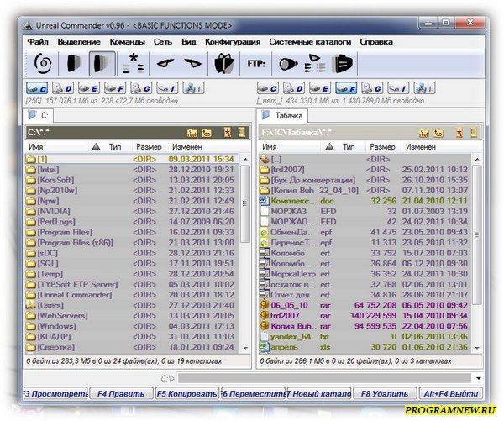Sort left panel by Размер column
The width and height of the screenshot is (504, 421).
click(149, 147)
